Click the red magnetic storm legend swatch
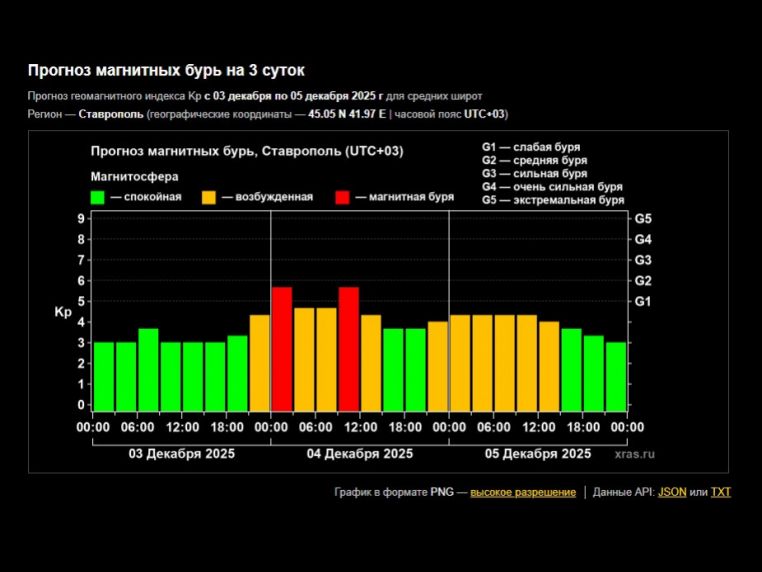Screen dimensions: 762x572 344,197
